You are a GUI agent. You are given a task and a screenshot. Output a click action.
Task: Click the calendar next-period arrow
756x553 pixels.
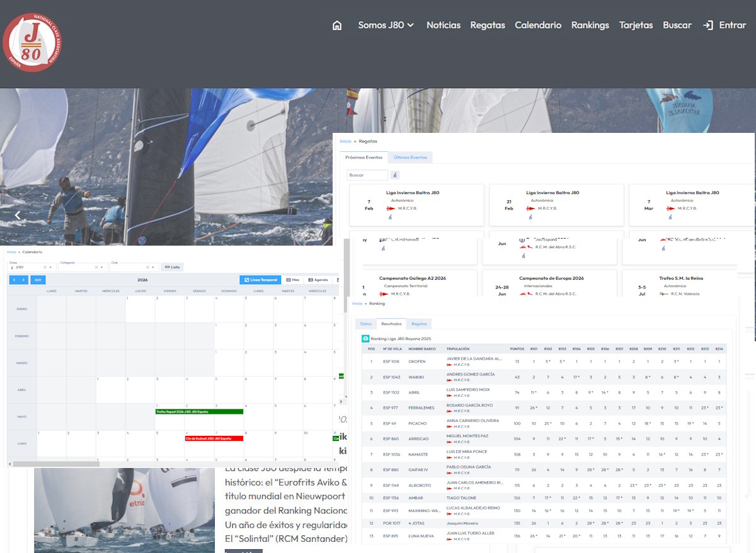[x=23, y=280]
